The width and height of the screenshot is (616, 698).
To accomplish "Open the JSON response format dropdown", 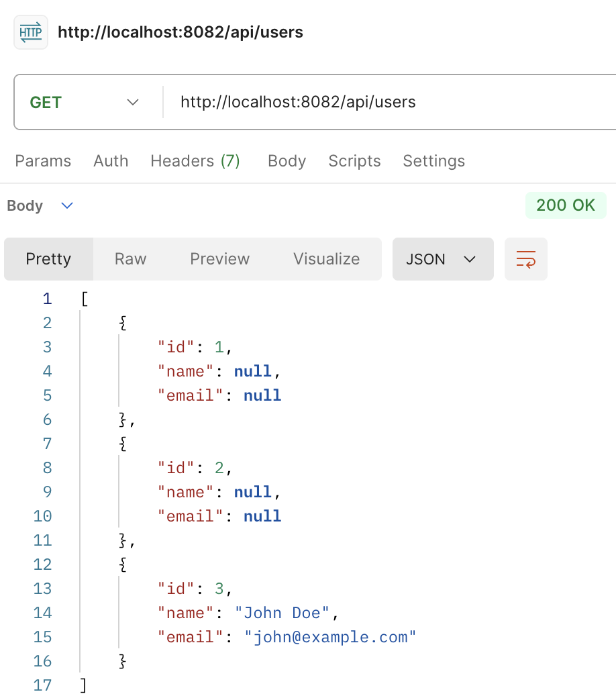I will click(x=443, y=259).
